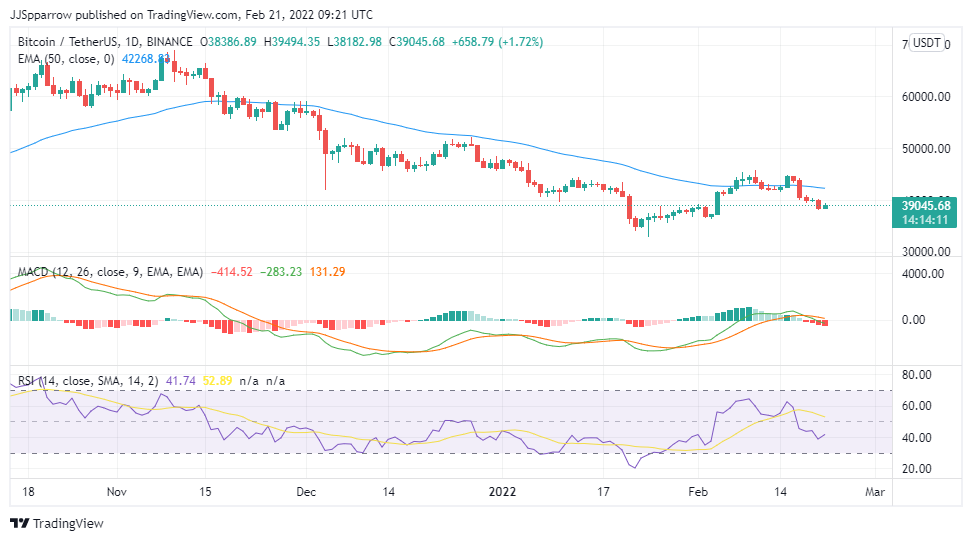972x541 pixels.
Task: Click the 60000.00 price scale label
Action: coord(925,97)
